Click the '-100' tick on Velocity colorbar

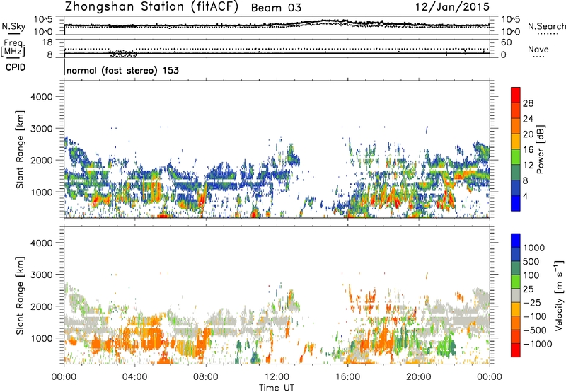(x=535, y=316)
